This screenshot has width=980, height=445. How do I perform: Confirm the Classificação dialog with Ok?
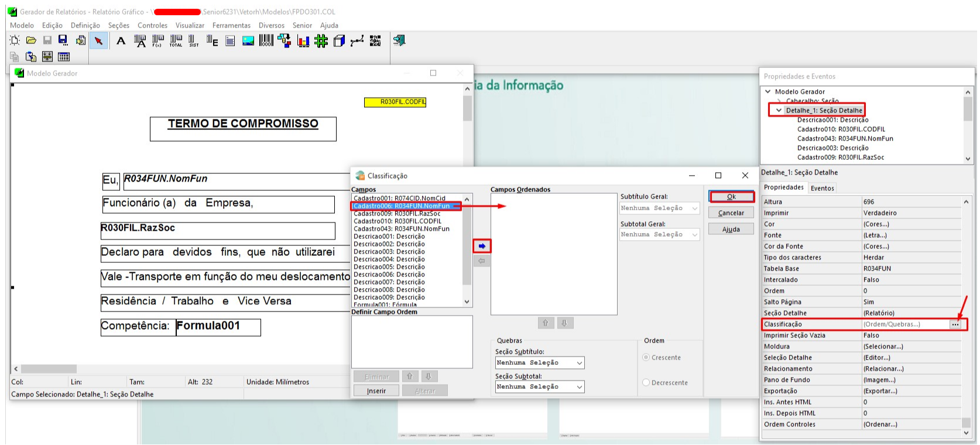tap(731, 197)
